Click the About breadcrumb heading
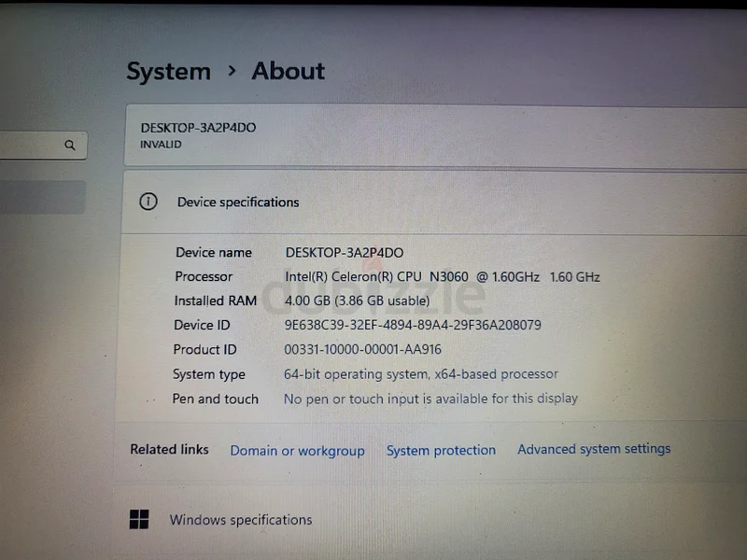The width and height of the screenshot is (747, 560). (x=289, y=72)
